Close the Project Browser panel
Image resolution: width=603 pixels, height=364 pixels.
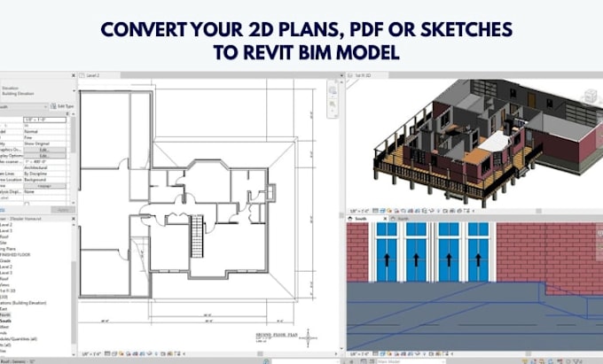(74, 219)
